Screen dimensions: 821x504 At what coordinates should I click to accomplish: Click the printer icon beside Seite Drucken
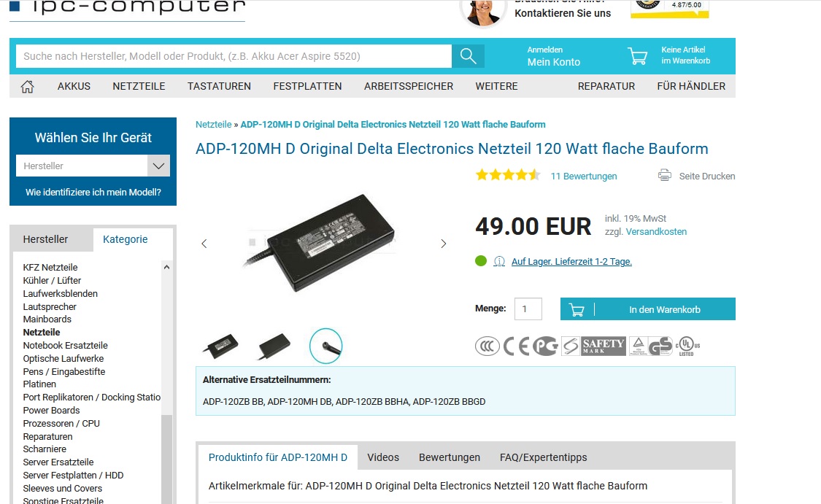point(664,175)
